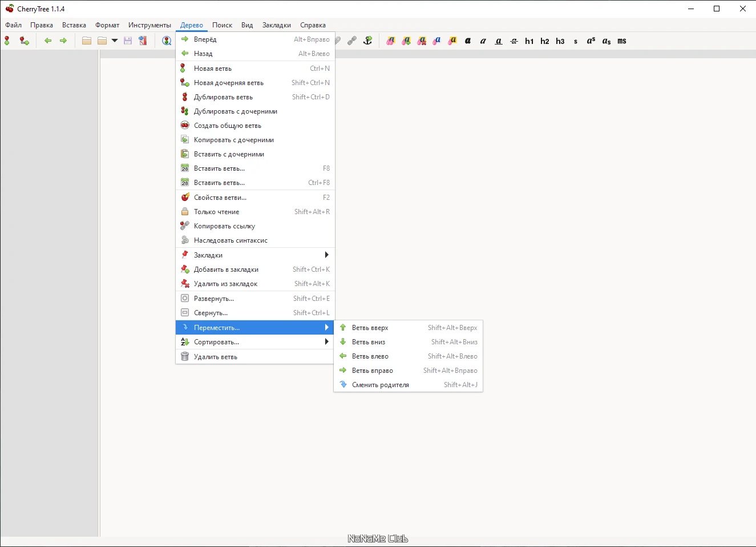Apply the h1 heading format
The image size is (756, 547).
pos(529,41)
